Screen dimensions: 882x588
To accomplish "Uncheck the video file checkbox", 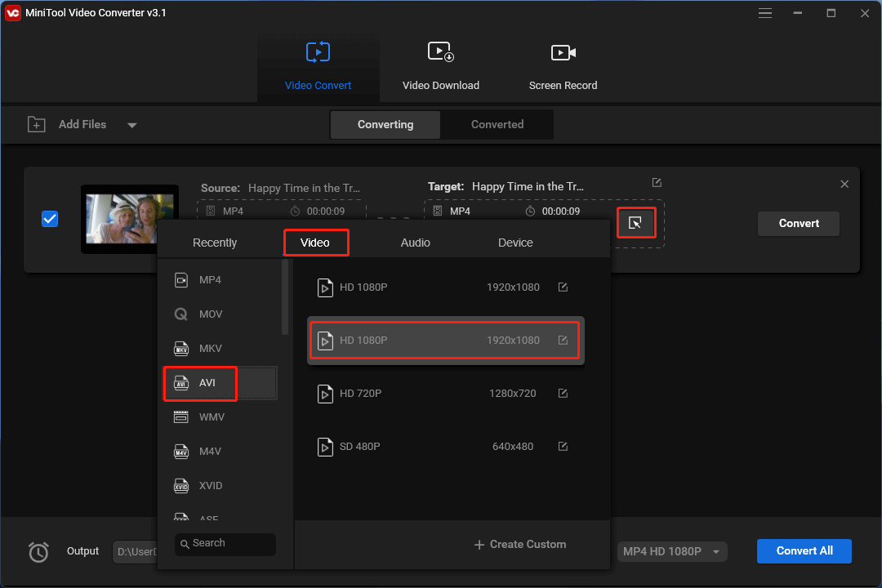I will point(50,219).
